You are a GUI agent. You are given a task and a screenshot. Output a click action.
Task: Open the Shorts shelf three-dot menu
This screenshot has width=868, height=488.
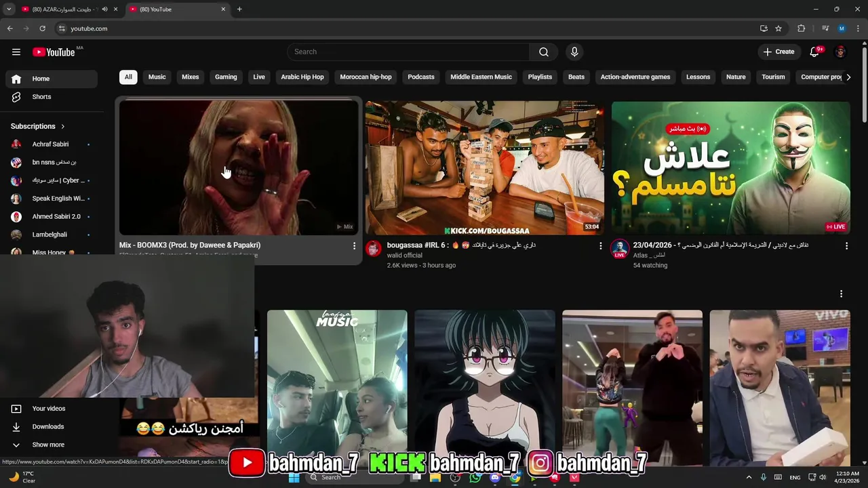(x=841, y=294)
